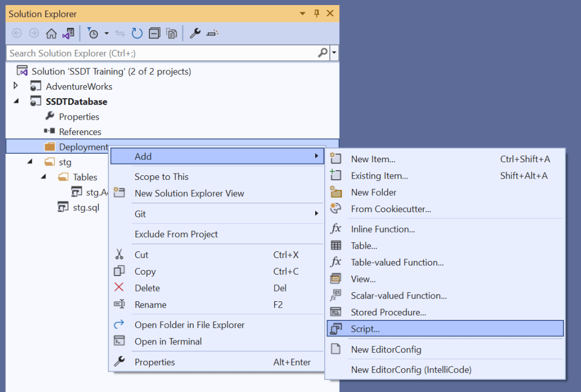Viewport: 581px width, 392px height.
Task: Toggle Show All Files in toolbar
Action: tap(171, 33)
